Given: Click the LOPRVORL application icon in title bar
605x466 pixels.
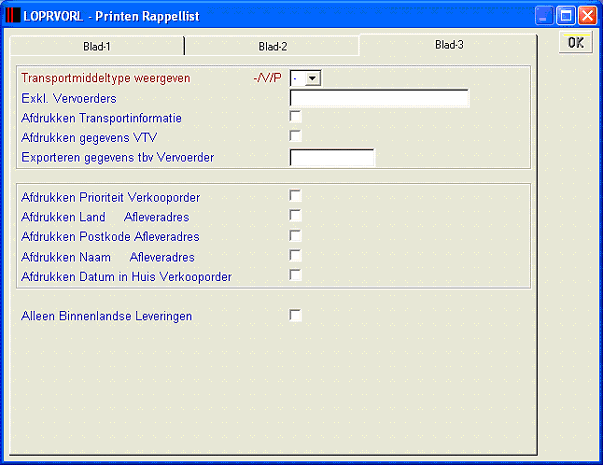Looking at the screenshot, I should [x=13, y=15].
